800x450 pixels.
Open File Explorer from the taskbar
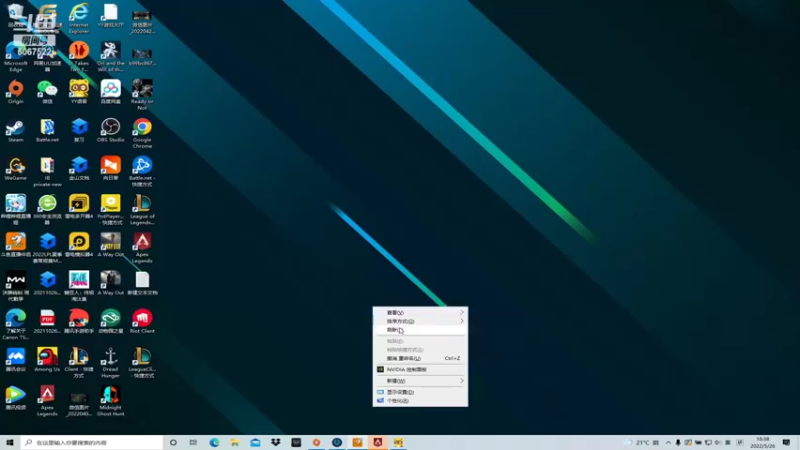coord(235,442)
